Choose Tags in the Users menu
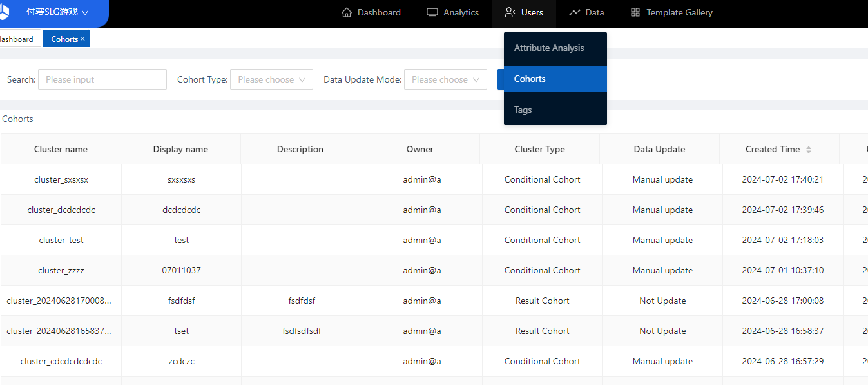This screenshot has height=385, width=868. [x=523, y=110]
